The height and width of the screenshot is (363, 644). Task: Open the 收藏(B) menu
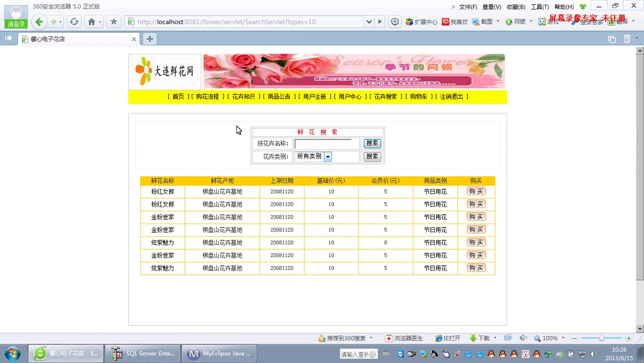coord(516,7)
